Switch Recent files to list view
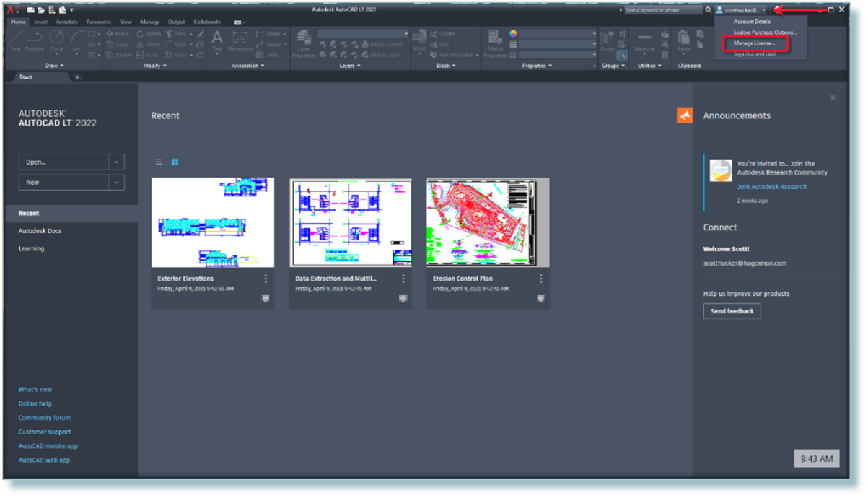Screen dimensions: 868x498 point(159,162)
